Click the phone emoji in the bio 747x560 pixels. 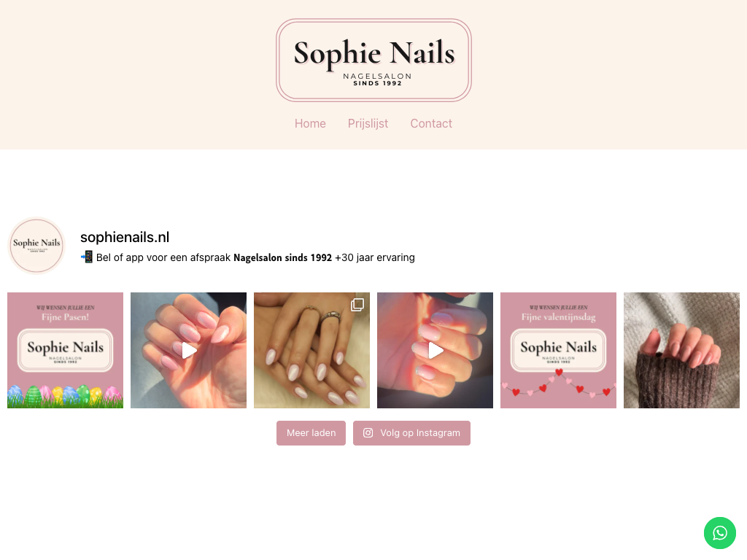point(87,257)
